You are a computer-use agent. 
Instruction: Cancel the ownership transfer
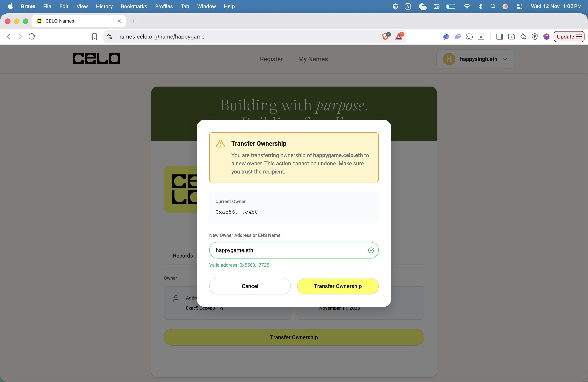point(249,286)
